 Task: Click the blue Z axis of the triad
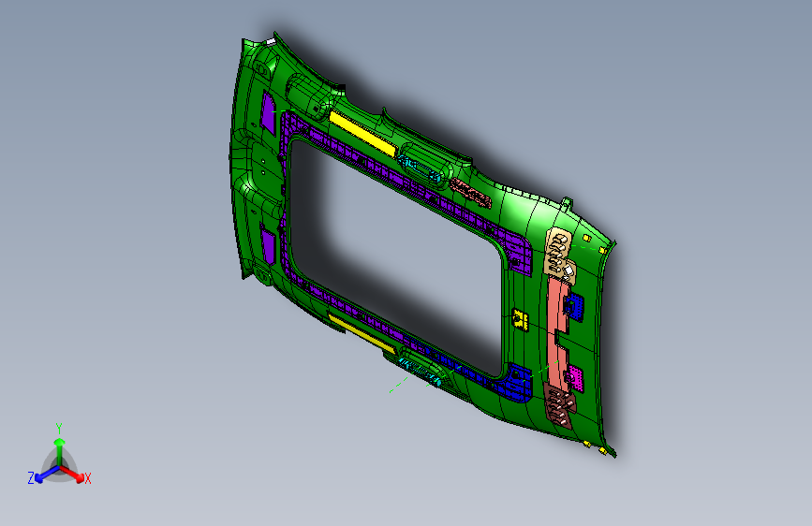(46, 475)
